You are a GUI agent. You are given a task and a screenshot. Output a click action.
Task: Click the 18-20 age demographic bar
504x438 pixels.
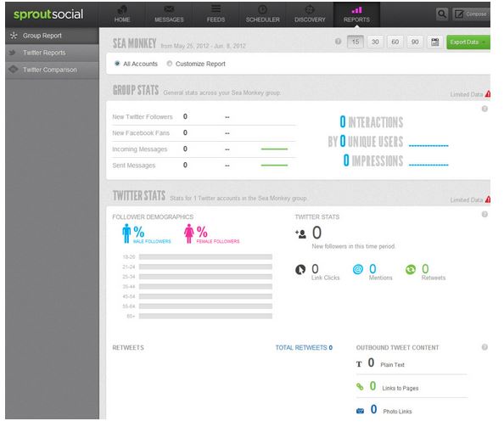click(x=205, y=256)
